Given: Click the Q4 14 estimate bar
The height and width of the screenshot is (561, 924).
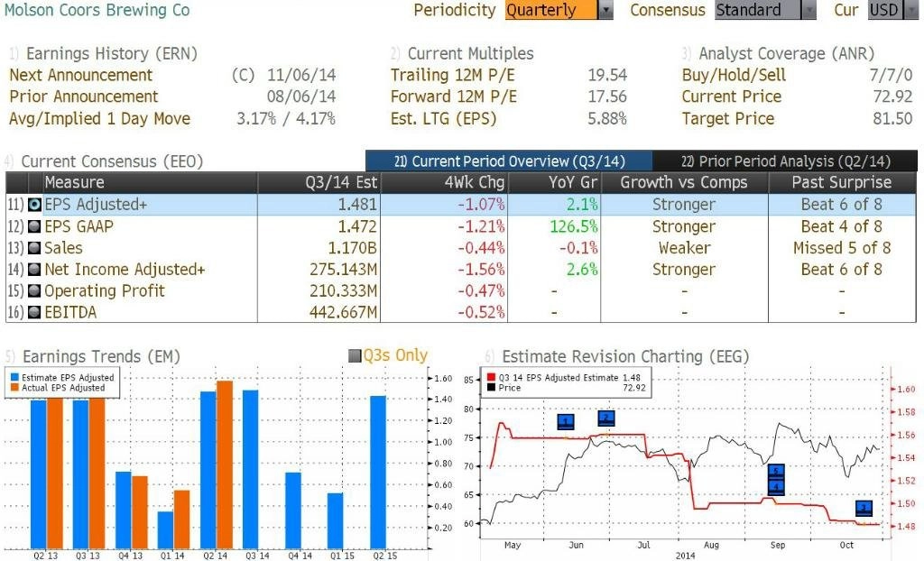Looking at the screenshot, I should [x=293, y=510].
